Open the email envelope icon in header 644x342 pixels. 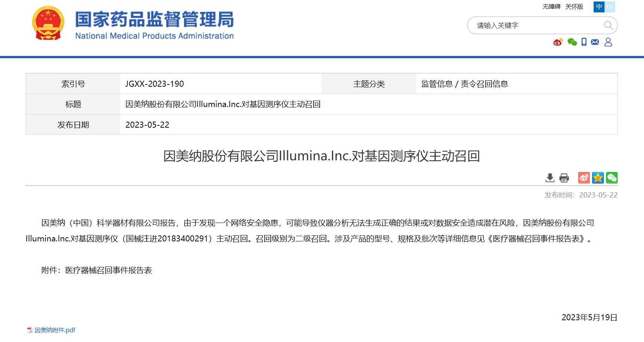tap(595, 42)
